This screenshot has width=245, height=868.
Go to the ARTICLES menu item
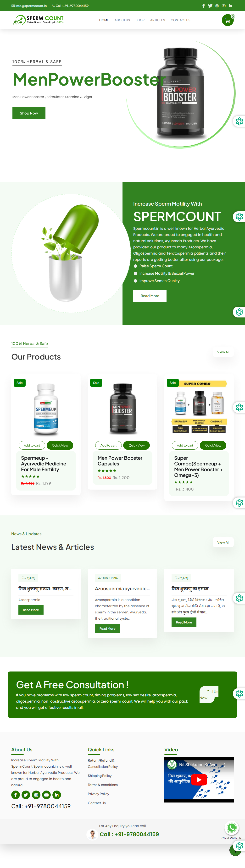coord(158,20)
